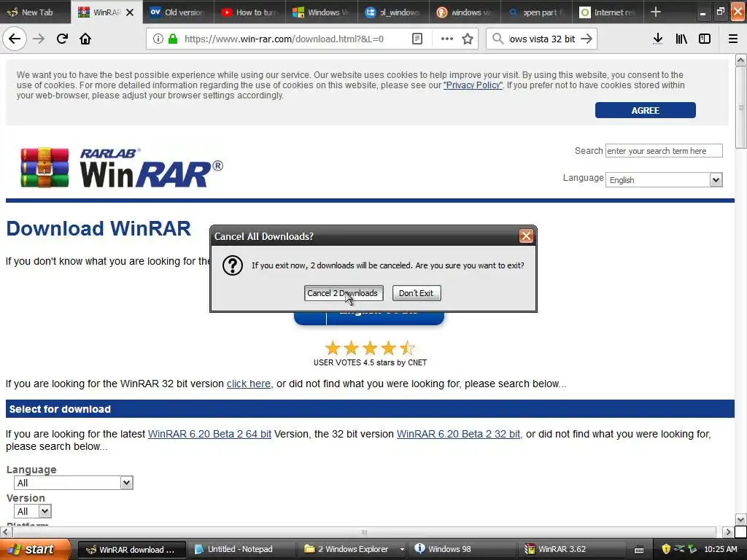Open the site Language English dropdown
This screenshot has width=747, height=560.
click(664, 180)
